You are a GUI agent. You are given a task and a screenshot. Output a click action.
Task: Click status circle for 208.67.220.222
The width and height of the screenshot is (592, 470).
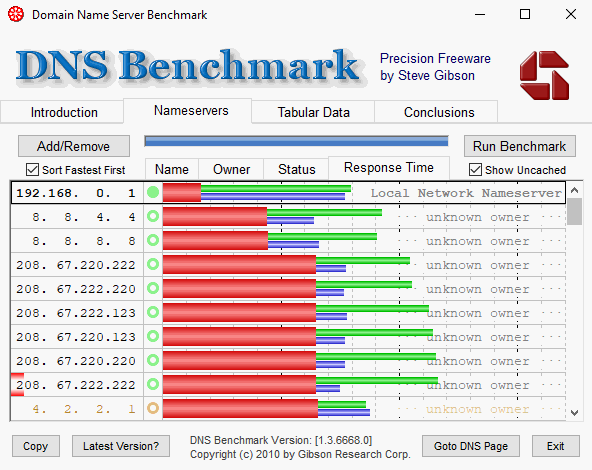[x=153, y=264]
